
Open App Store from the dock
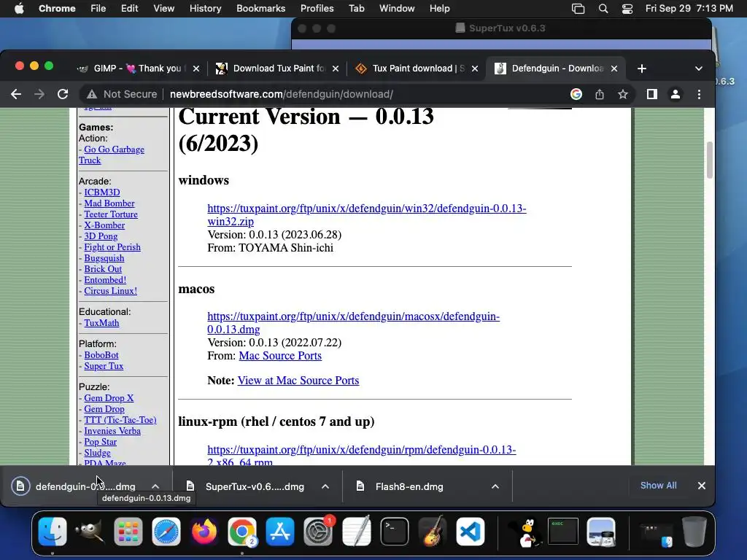280,532
